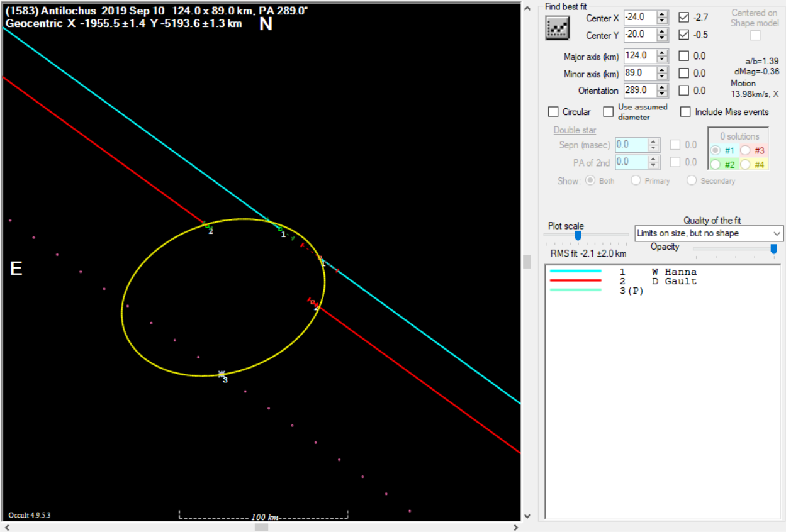Decrease Center X with its down arrow
Screen dimensions: 786x532
[662, 21]
